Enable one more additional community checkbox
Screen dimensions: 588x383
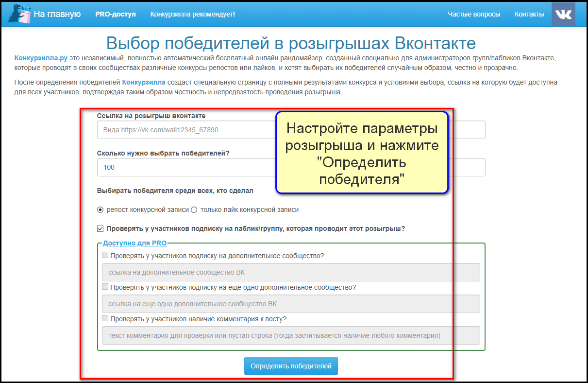tap(105, 287)
